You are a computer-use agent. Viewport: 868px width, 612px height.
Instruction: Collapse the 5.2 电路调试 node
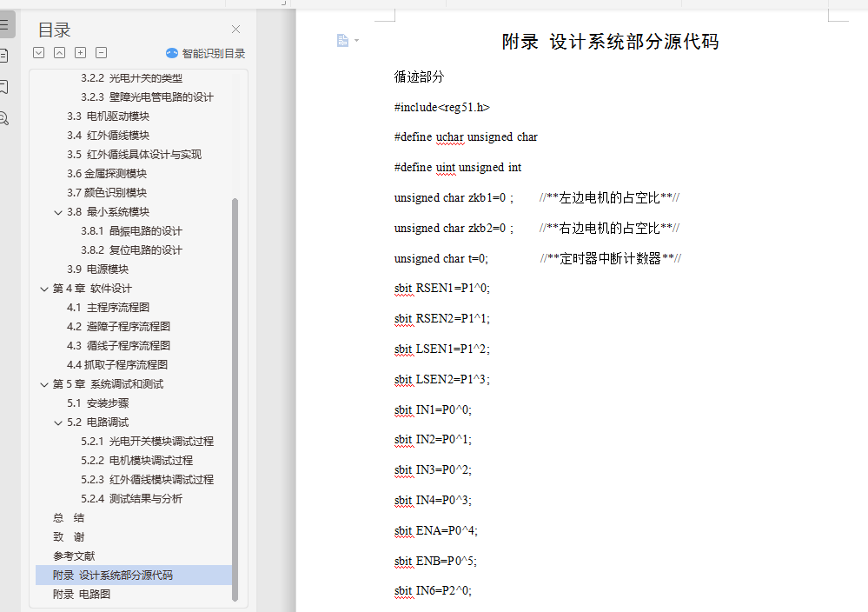[58, 422]
